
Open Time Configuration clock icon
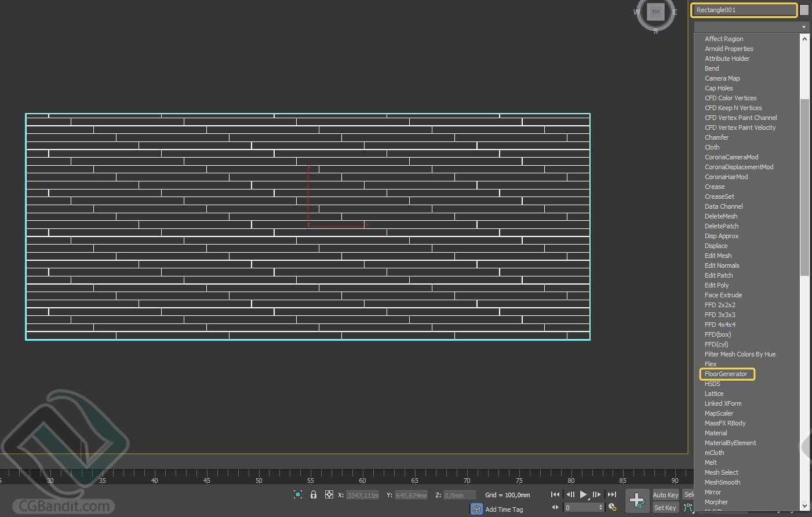pos(612,507)
